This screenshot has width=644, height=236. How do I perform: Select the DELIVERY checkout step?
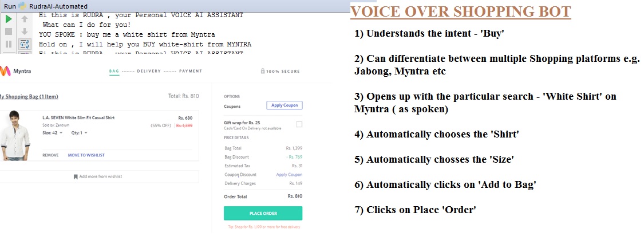[x=149, y=71]
